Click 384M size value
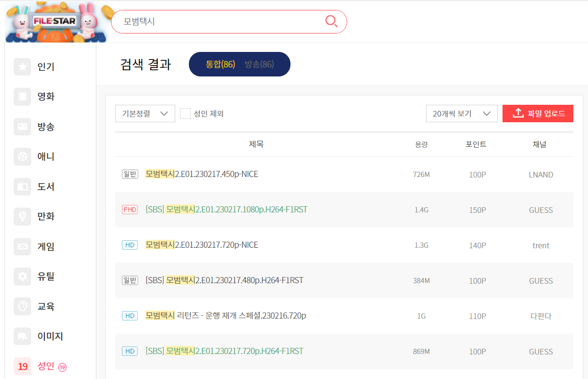 [421, 281]
